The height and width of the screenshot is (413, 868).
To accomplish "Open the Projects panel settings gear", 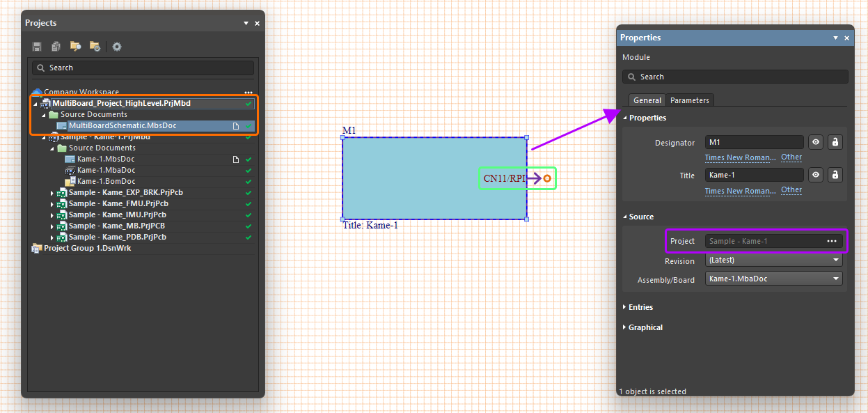I will [x=117, y=47].
